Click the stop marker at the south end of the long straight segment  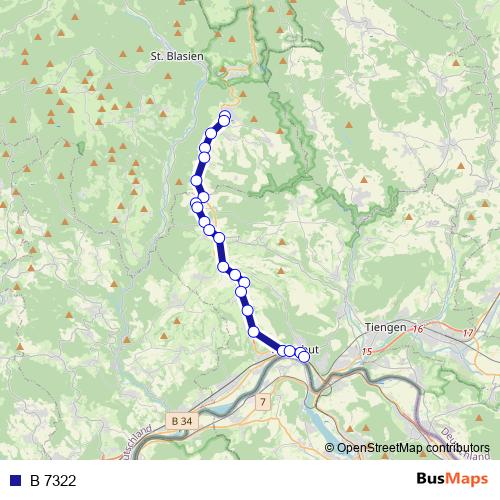click(223, 267)
